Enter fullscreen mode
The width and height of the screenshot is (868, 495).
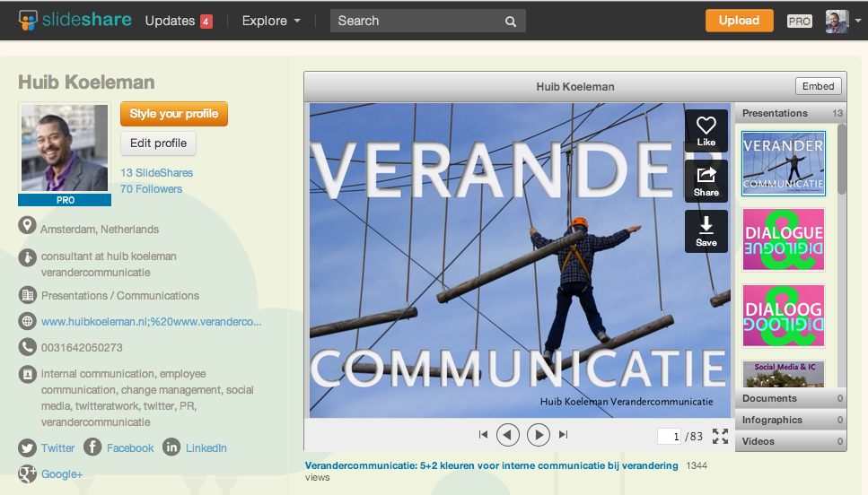[720, 436]
